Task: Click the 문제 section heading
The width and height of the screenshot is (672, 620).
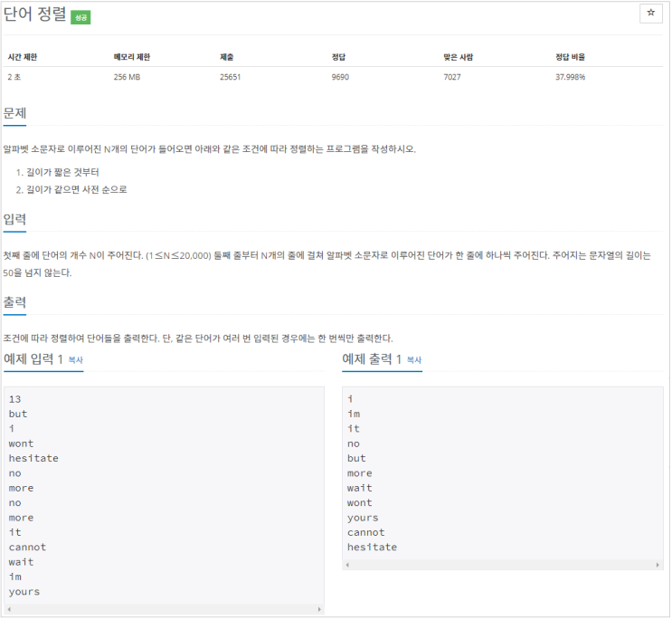Action: coord(14,113)
